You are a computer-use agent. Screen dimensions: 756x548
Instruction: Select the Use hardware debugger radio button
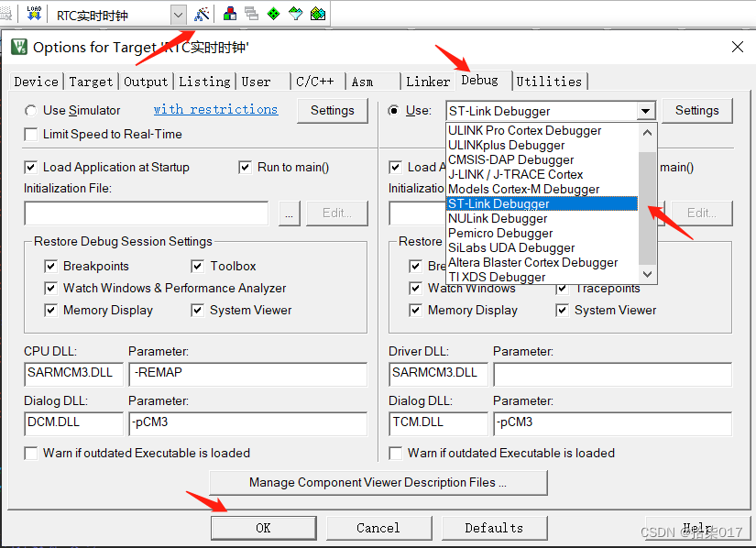394,111
